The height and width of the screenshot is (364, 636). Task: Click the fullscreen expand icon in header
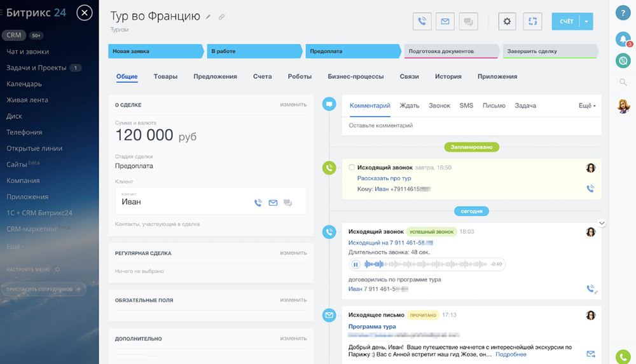(532, 22)
